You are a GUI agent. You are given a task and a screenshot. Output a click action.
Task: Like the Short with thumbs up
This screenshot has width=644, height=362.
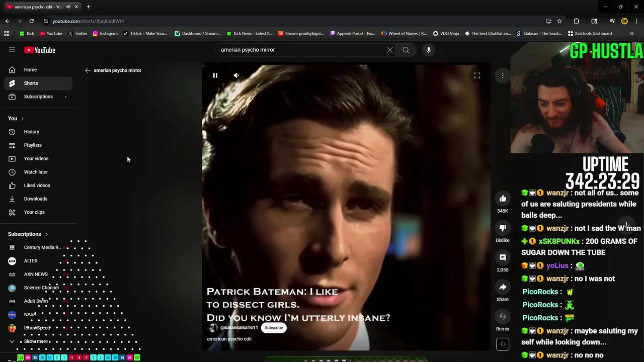click(x=503, y=199)
